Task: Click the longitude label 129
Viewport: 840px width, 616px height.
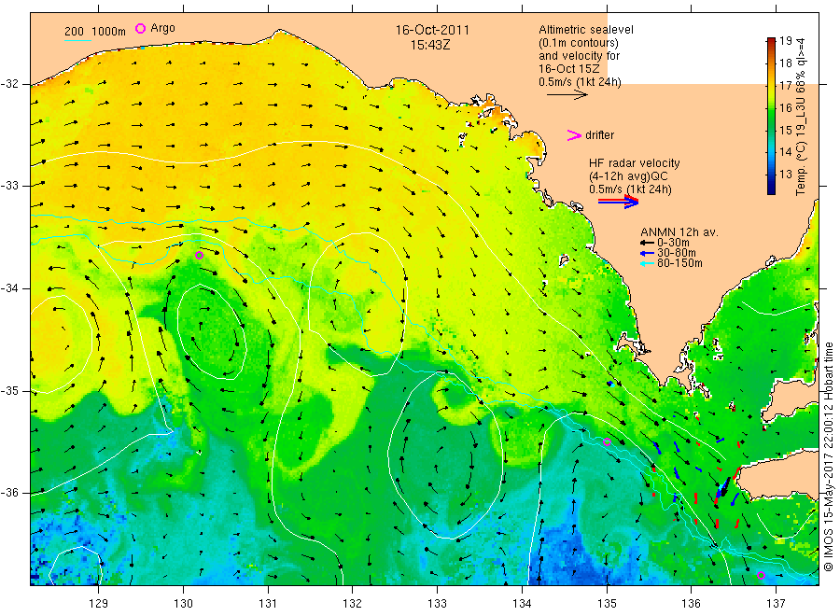Action: coord(99,604)
